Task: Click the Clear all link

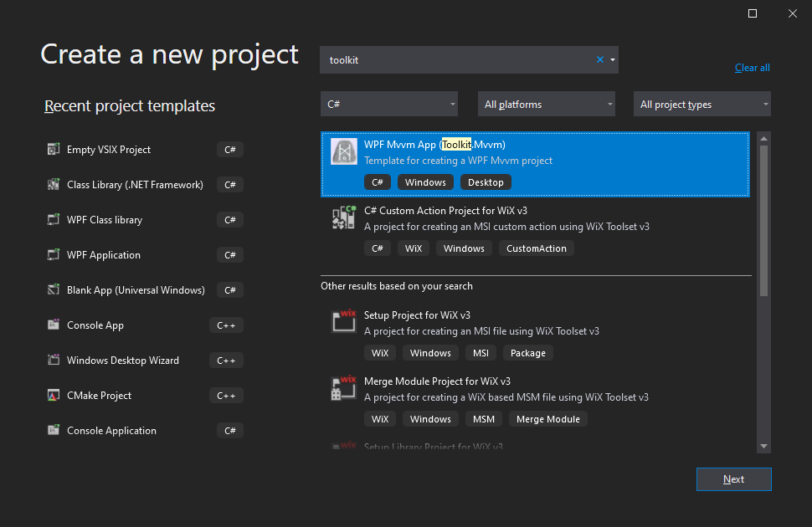Action: click(752, 68)
